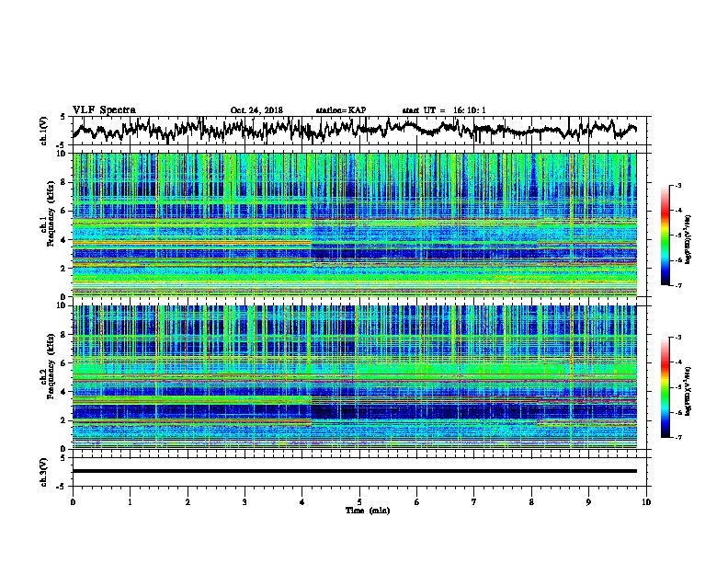728x563 pixels.
Task: Click the "Time (min)" x-axis label
Action: coord(368,511)
